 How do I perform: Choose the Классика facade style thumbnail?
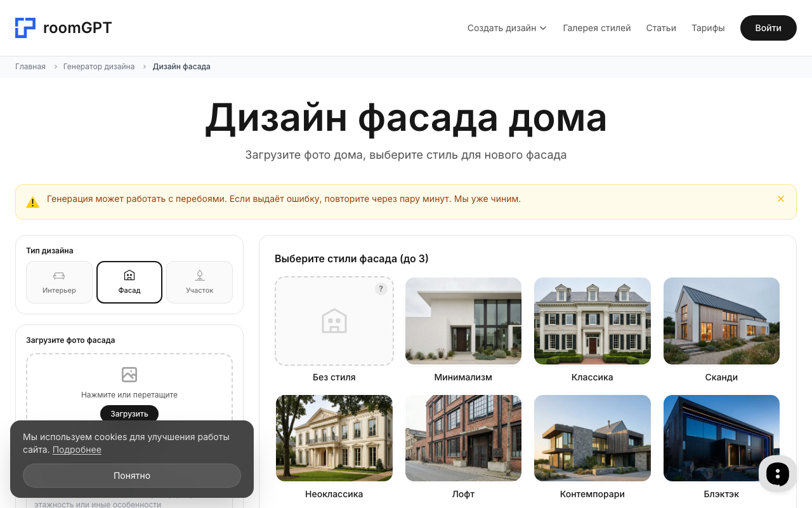point(593,321)
